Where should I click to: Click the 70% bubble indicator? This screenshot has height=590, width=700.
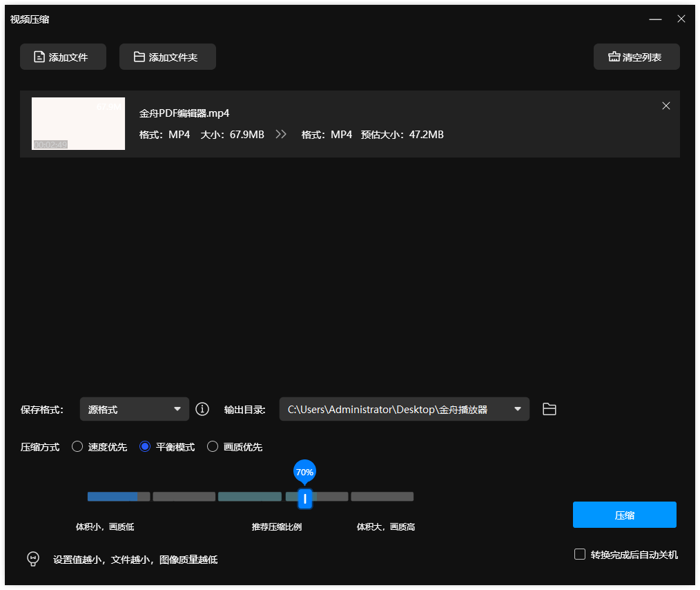[305, 472]
